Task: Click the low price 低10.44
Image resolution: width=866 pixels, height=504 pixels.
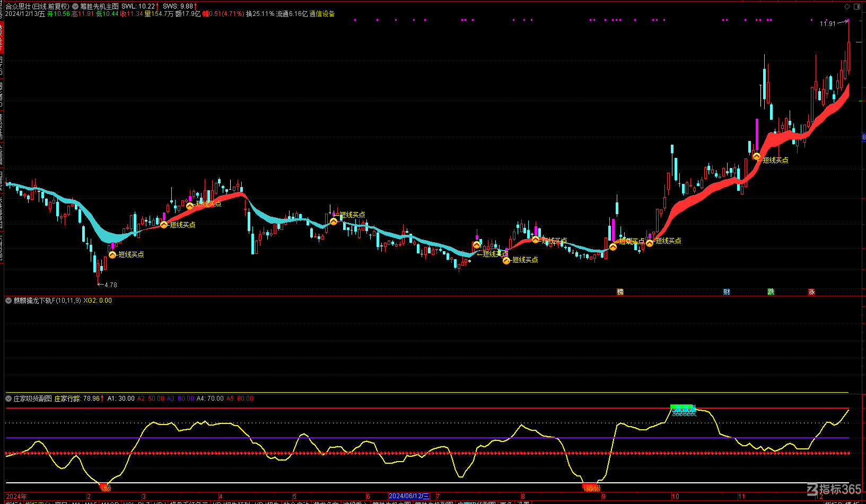Action: 107,14
